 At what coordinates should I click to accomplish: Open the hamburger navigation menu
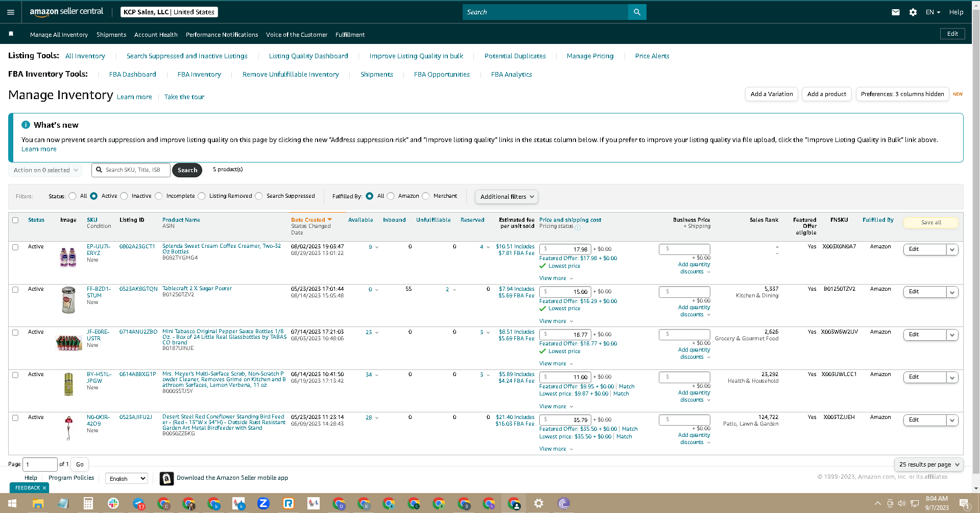pos(11,12)
